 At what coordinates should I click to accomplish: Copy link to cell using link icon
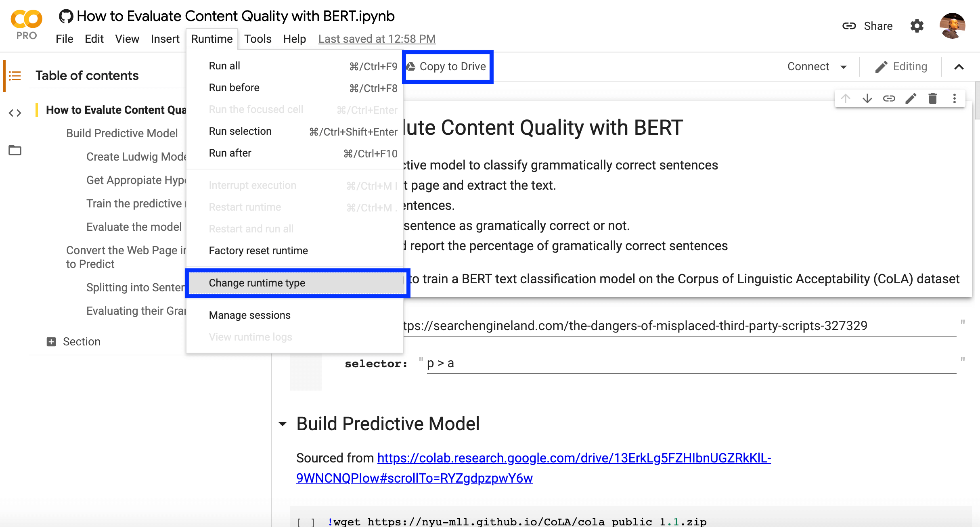(889, 98)
